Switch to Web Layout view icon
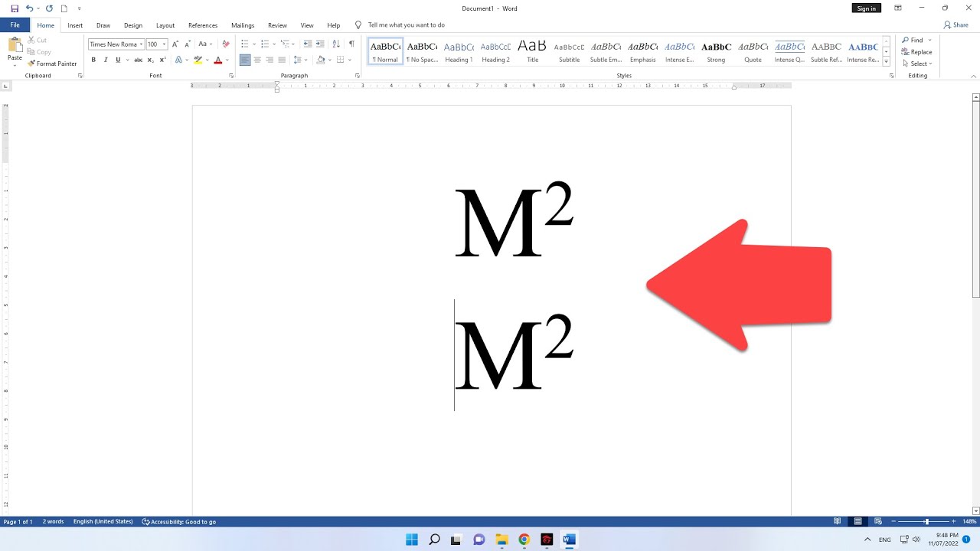 click(x=877, y=521)
